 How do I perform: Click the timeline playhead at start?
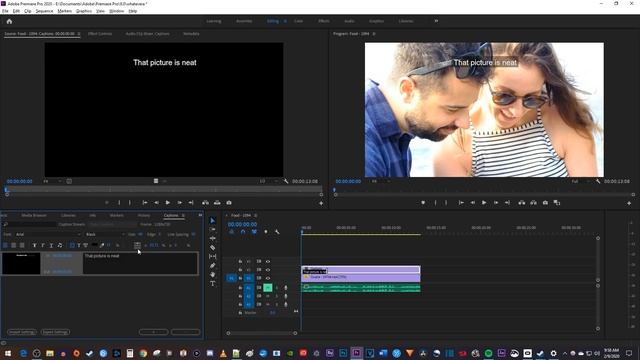point(302,231)
